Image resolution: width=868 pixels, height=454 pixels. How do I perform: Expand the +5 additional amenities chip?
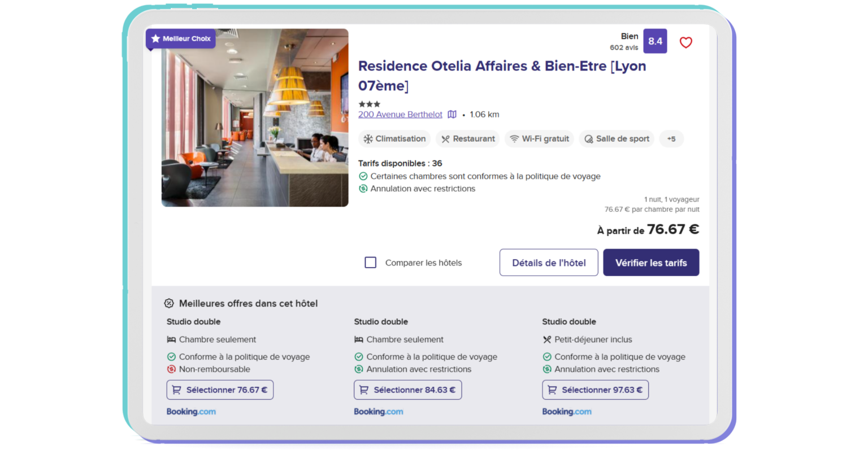tap(671, 139)
